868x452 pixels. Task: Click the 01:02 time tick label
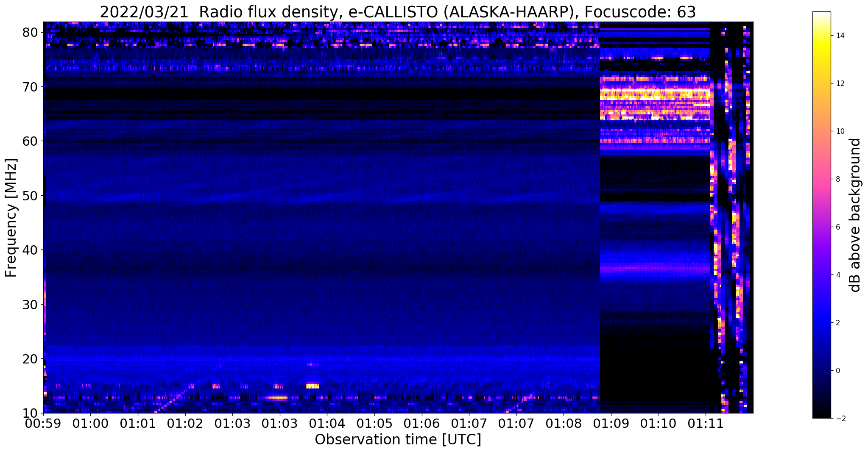(x=185, y=423)
